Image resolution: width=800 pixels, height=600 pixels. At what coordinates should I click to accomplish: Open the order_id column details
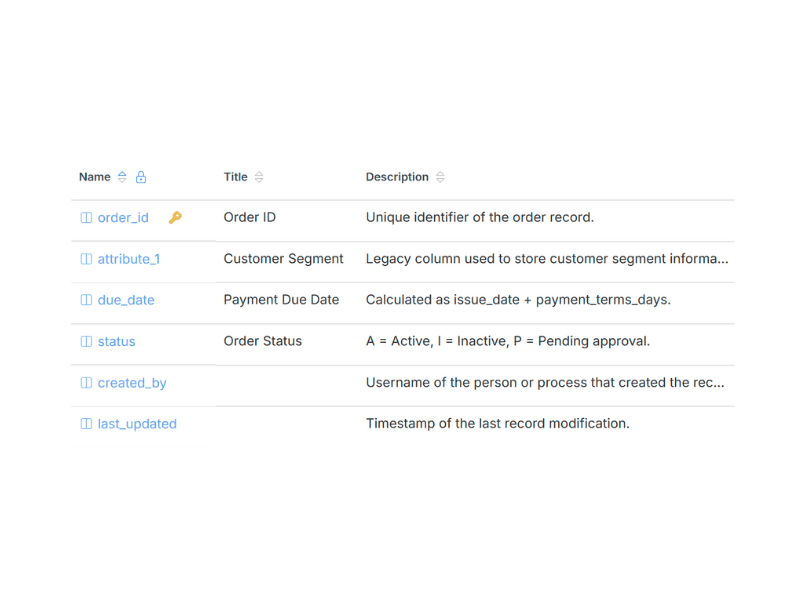(122, 217)
